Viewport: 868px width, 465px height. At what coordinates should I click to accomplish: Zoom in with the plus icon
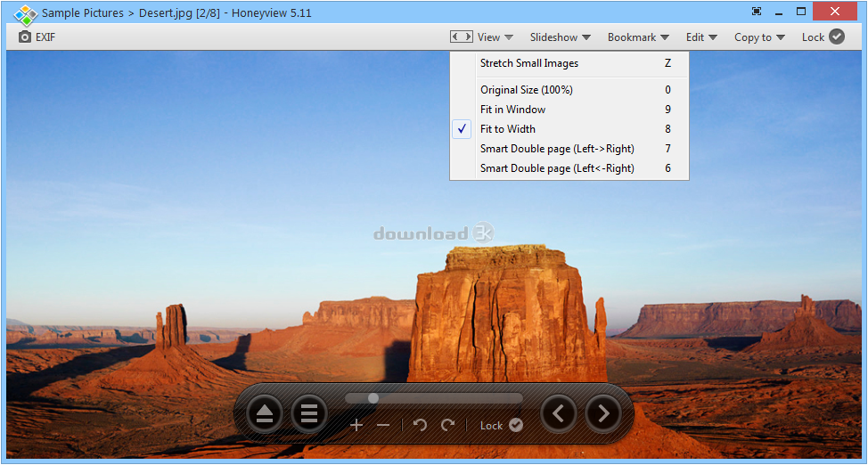pos(356,425)
